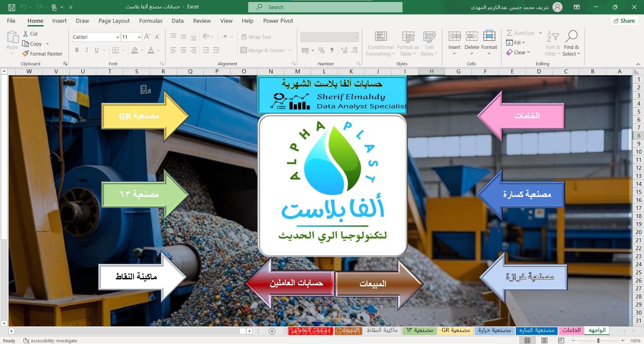Click the Share button

tap(624, 21)
